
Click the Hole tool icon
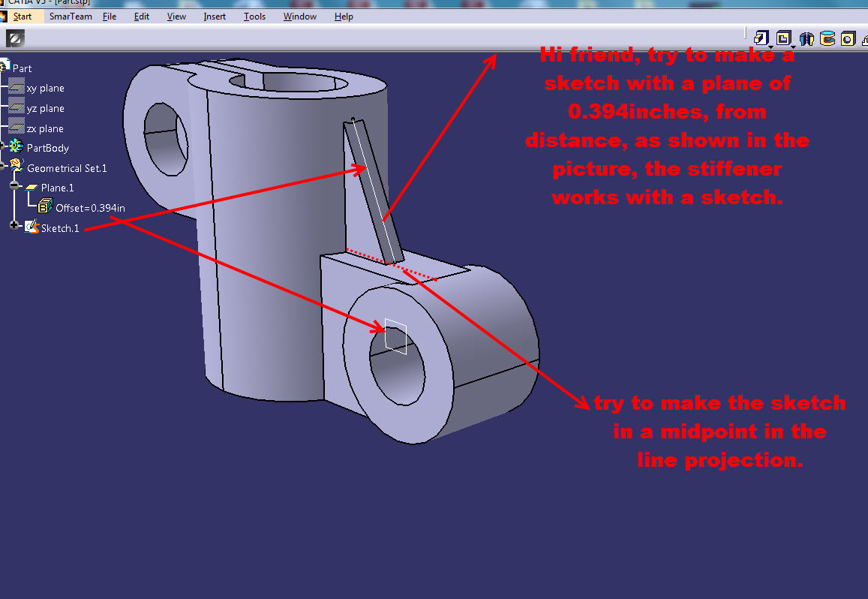tap(848, 38)
